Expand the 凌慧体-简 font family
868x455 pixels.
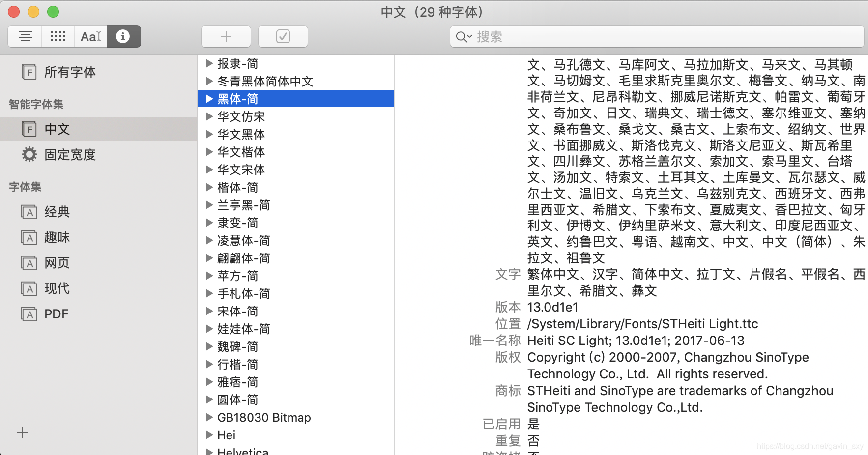[x=209, y=240]
